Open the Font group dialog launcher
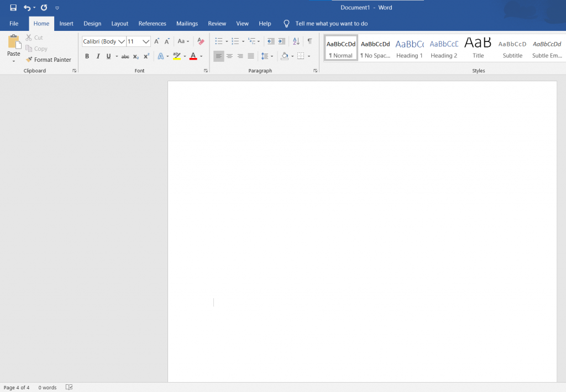This screenshot has width=566, height=392. pos(205,70)
